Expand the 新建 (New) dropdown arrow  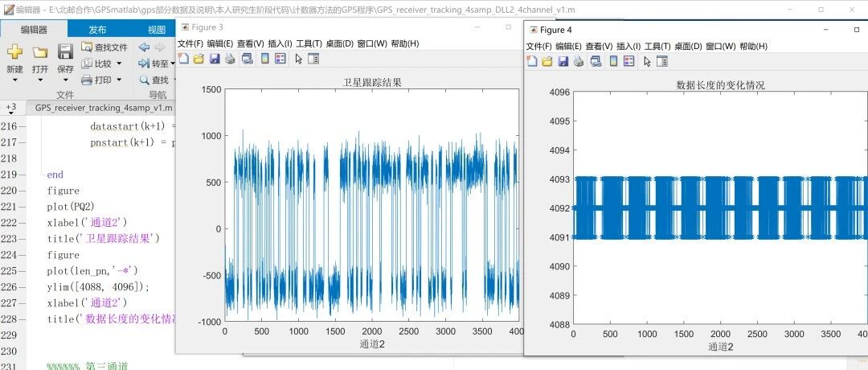pyautogui.click(x=14, y=80)
